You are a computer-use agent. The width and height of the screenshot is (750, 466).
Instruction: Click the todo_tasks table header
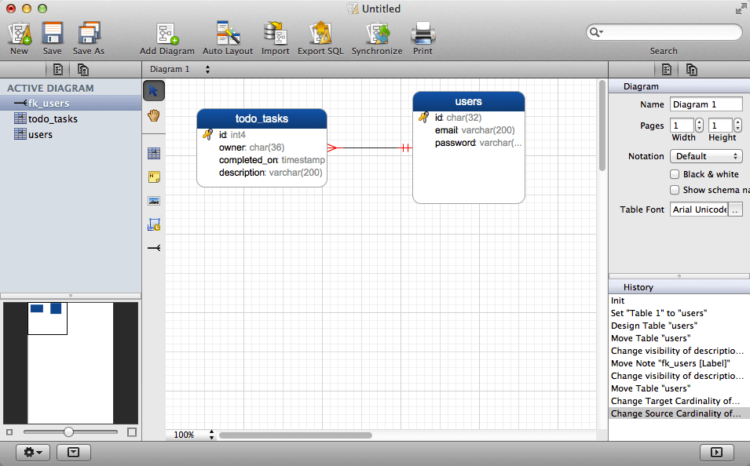[262, 119]
